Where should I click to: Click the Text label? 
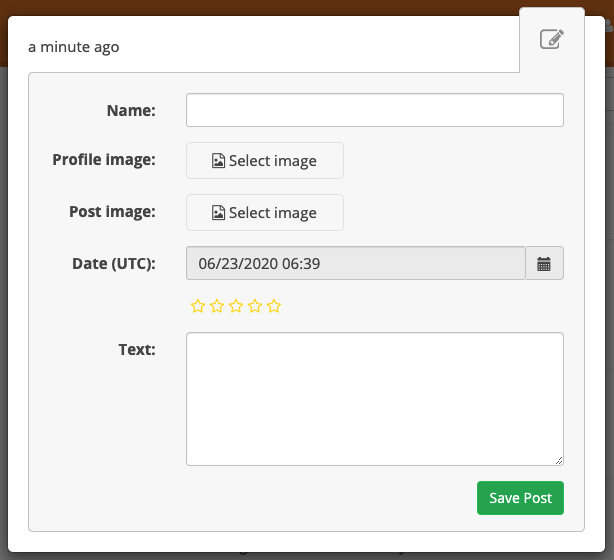tap(137, 349)
